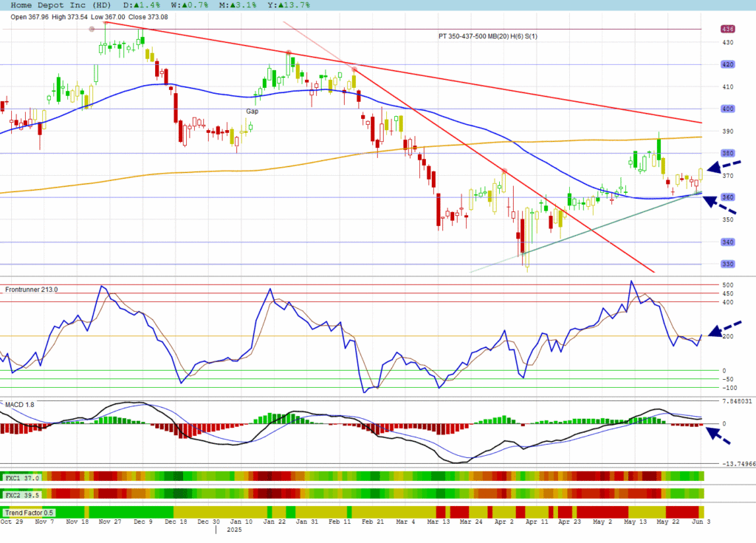Click the Frontrunner 200 axis label
Screen dimensions: 756x543
tap(727, 336)
